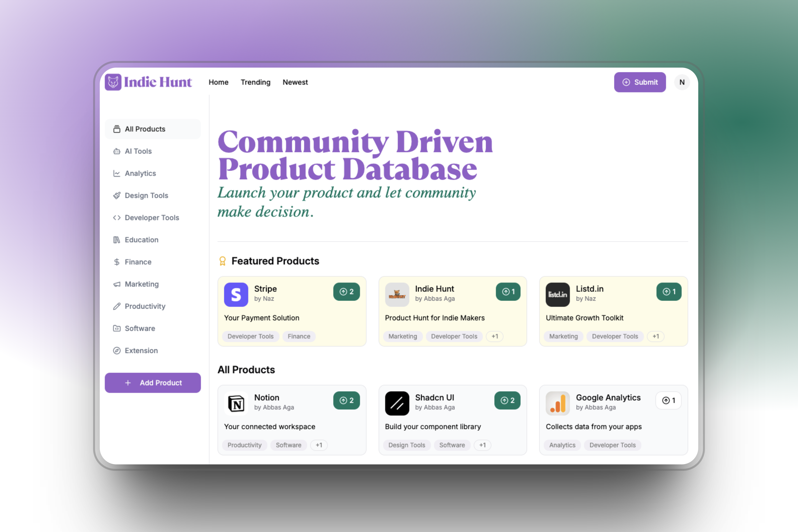Upvote the Listd.in product
The width and height of the screenshot is (798, 532).
669,292
